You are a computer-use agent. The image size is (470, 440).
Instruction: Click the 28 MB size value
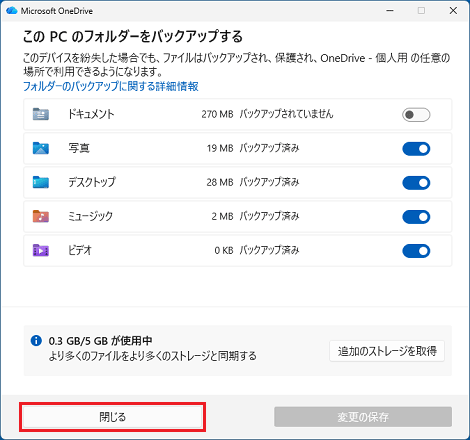tap(220, 182)
